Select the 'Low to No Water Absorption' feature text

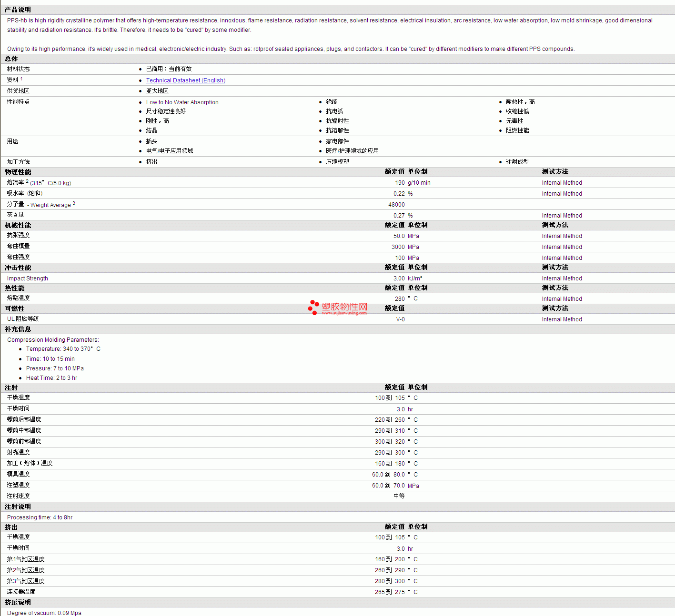[182, 102]
